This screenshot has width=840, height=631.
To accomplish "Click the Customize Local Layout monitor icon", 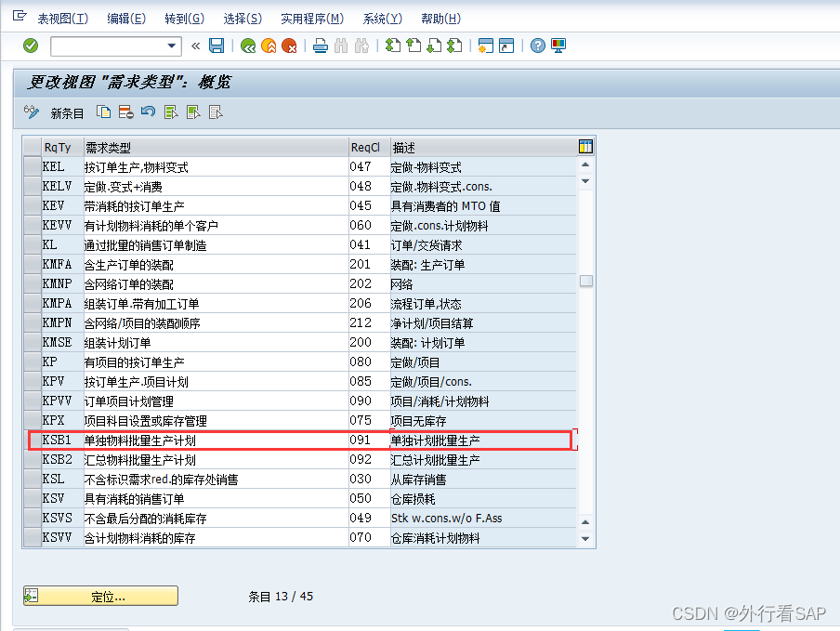I will click(x=558, y=46).
